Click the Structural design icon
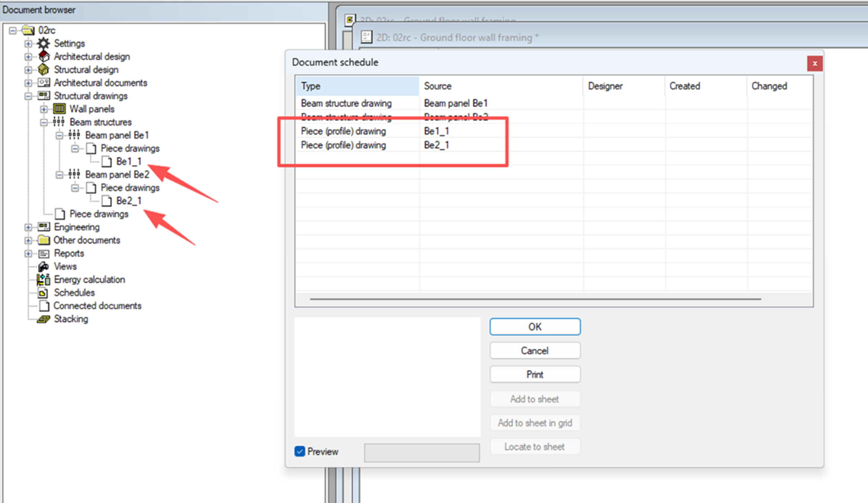This screenshot has width=868, height=503. tap(44, 70)
